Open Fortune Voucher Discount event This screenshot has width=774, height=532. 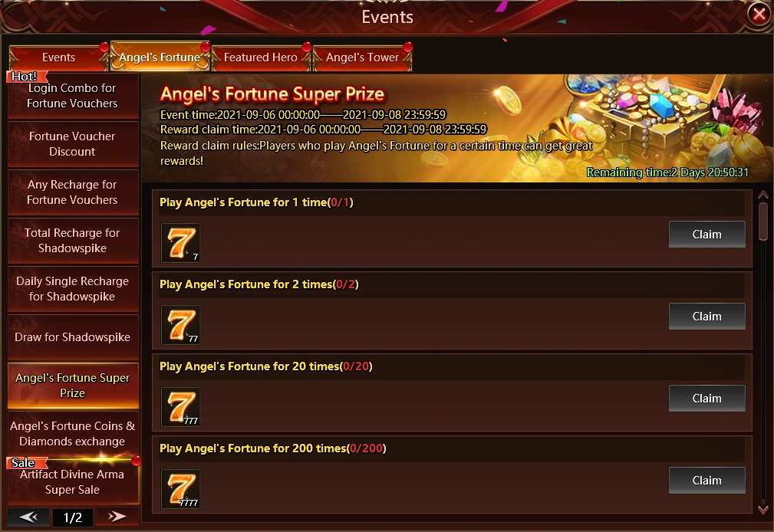[x=73, y=143]
